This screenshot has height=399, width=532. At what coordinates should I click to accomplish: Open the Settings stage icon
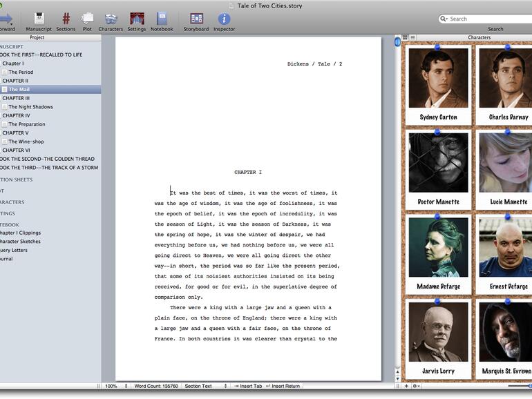136,19
